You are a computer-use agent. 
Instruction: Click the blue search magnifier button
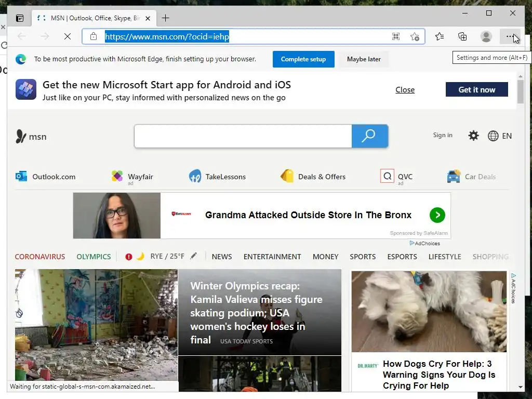click(370, 136)
